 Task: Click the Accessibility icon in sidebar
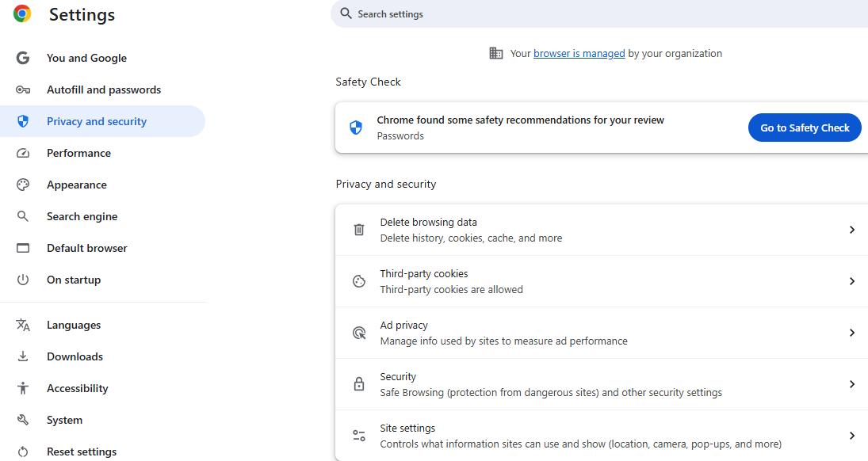(x=23, y=388)
